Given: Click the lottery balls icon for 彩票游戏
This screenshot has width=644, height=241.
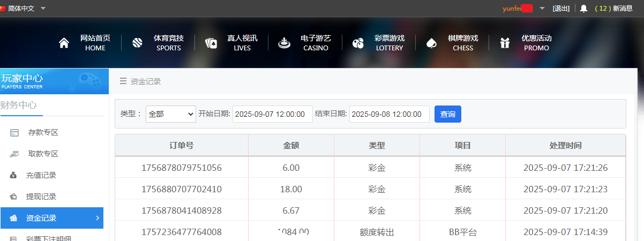Looking at the screenshot, I should coord(358,43).
